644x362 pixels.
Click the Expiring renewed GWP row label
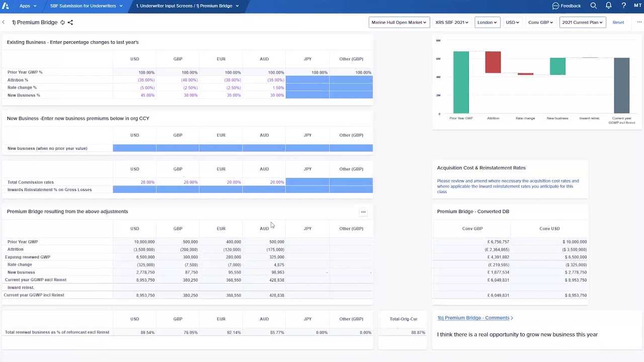[28, 257]
